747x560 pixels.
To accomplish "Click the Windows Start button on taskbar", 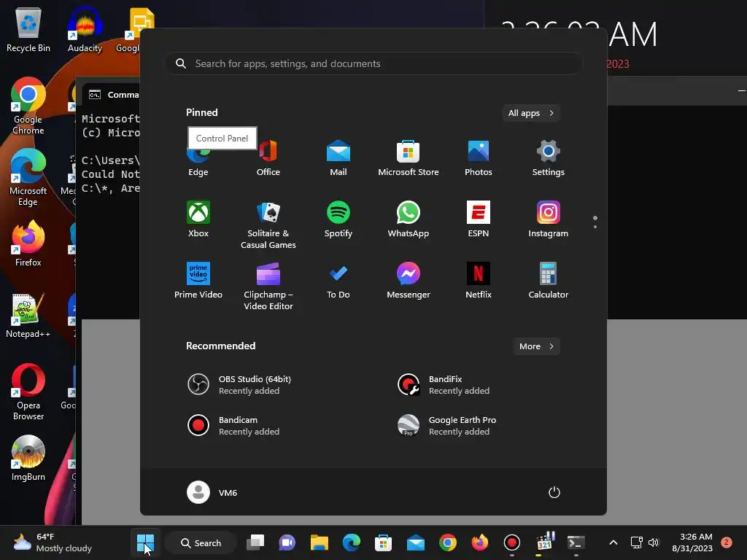I will 145,542.
